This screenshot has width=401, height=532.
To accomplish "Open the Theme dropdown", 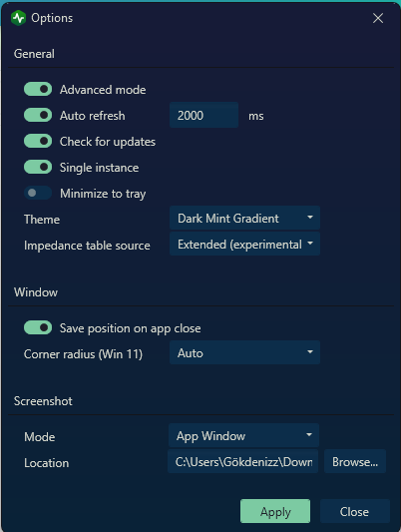I will [x=244, y=218].
